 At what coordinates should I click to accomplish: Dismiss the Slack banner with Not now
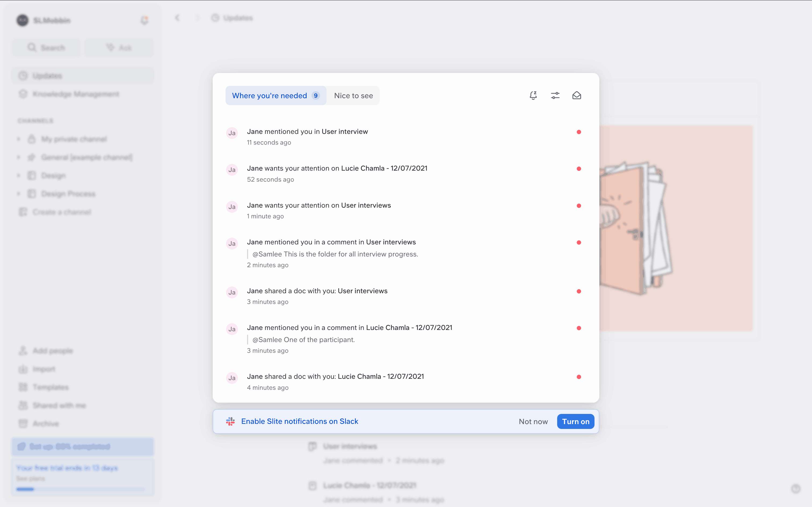coord(533,421)
